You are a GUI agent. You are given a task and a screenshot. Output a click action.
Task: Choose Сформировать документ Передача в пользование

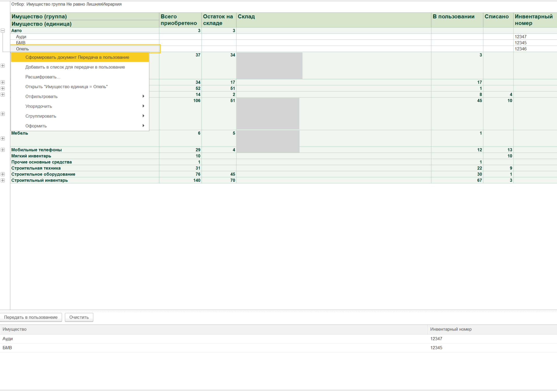[77, 57]
